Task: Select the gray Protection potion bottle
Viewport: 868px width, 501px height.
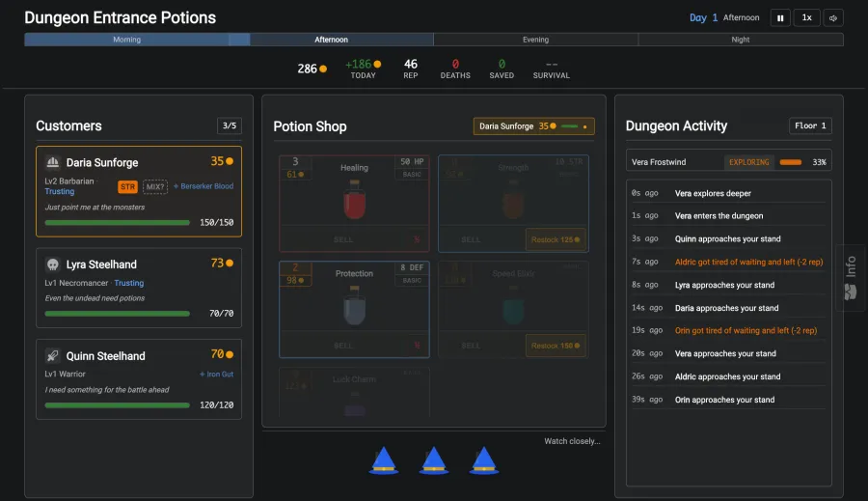Action: click(354, 305)
